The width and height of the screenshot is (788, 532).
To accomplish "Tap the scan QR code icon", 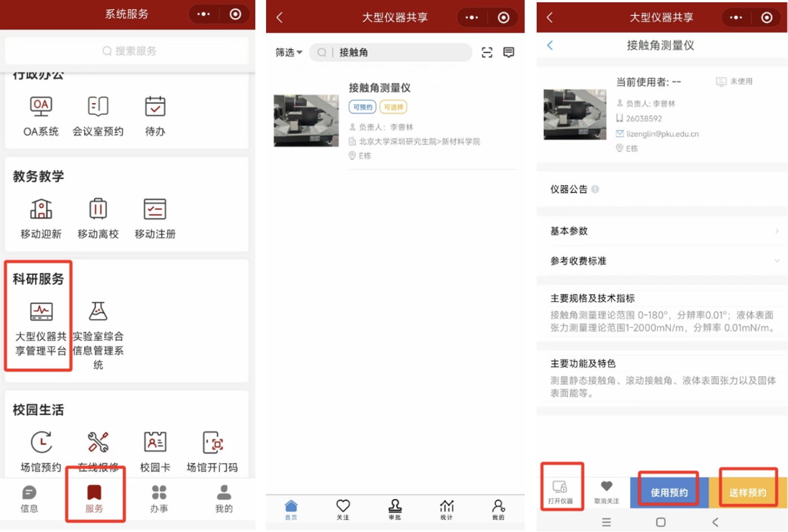I will [487, 53].
